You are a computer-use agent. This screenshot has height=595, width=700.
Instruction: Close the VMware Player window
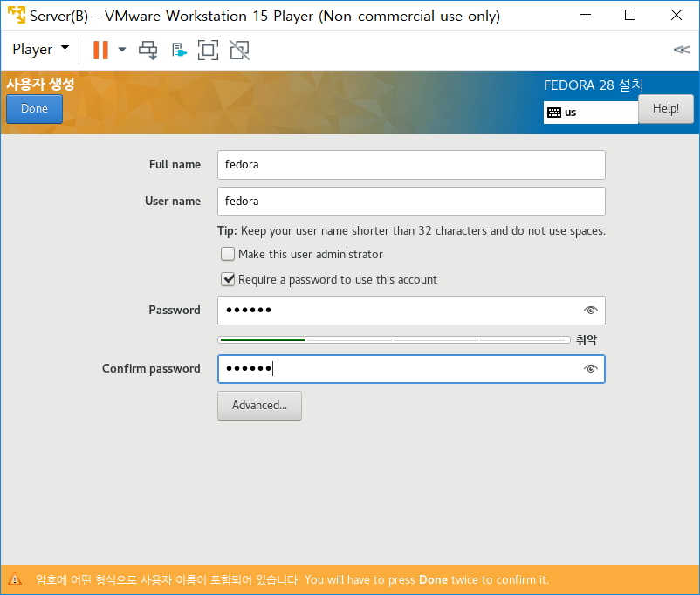coord(676,15)
